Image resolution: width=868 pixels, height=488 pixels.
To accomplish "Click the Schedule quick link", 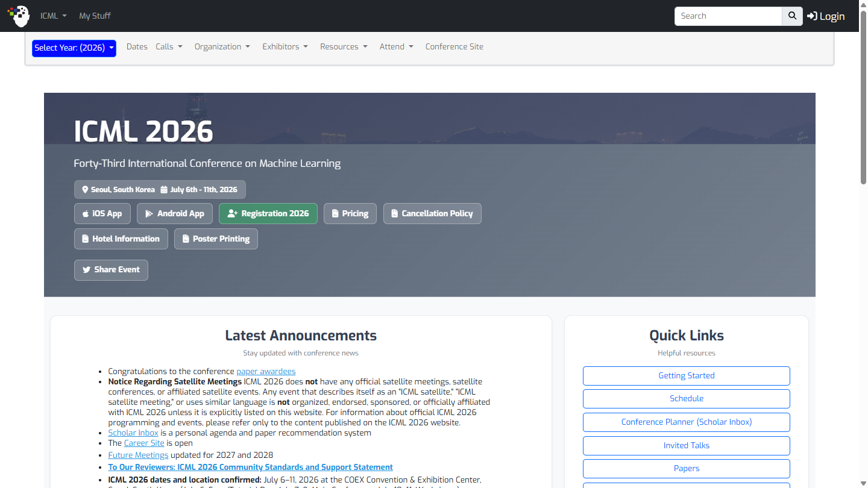I will click(687, 399).
